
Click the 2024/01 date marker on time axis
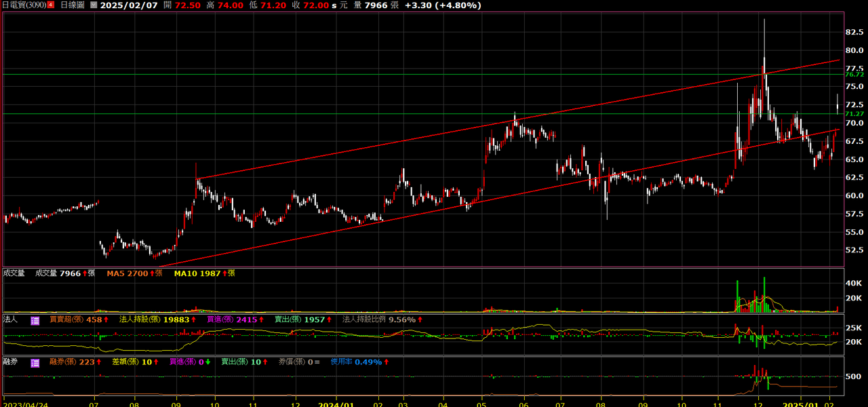(x=336, y=402)
